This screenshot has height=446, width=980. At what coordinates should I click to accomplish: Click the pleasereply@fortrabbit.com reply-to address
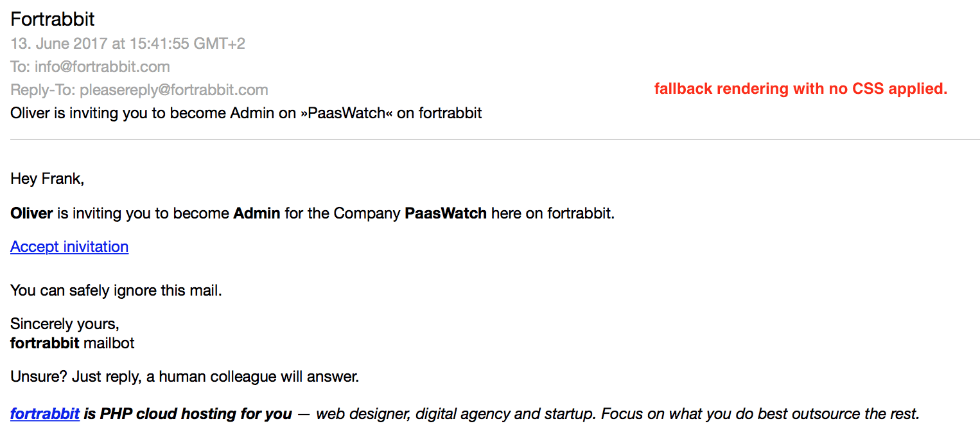click(x=173, y=90)
